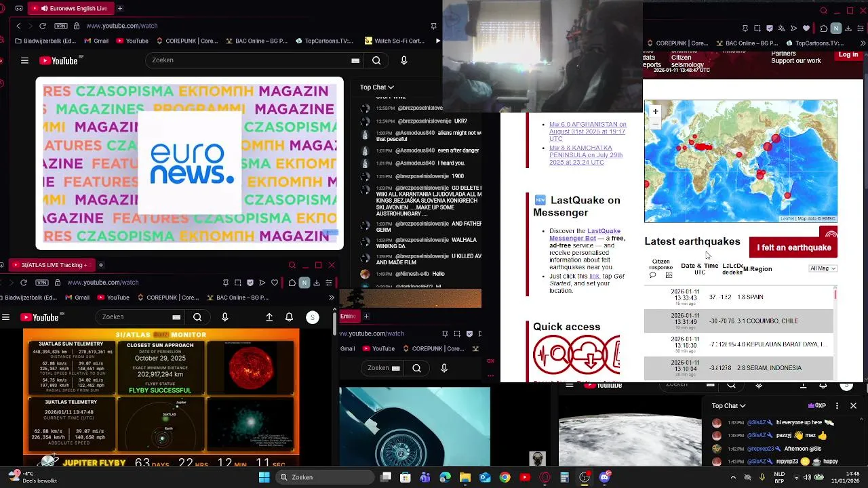Open notifications bell in 3I/ATLAS window
868x488 pixels.
pyautogui.click(x=290, y=317)
